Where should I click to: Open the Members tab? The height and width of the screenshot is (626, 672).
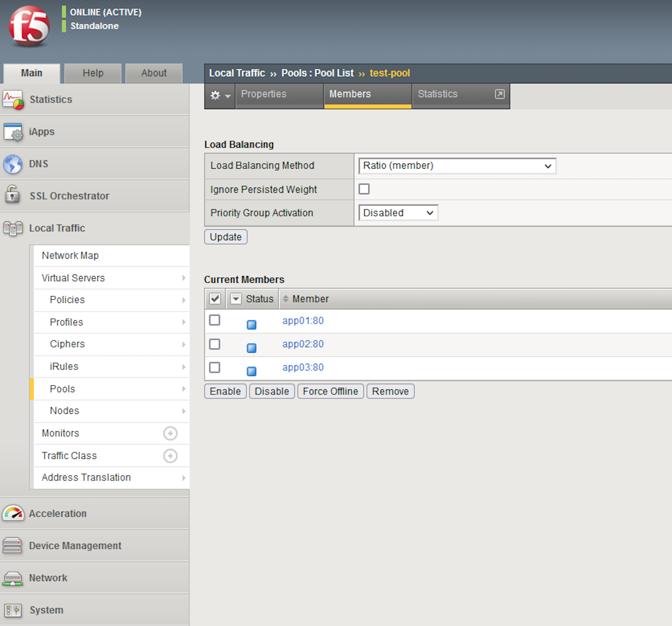[x=368, y=96]
